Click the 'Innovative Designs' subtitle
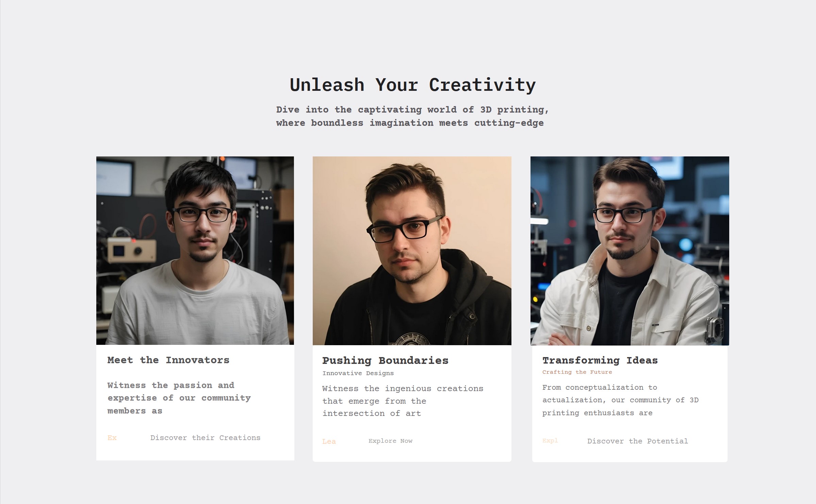This screenshot has height=504, width=816. [x=358, y=373]
